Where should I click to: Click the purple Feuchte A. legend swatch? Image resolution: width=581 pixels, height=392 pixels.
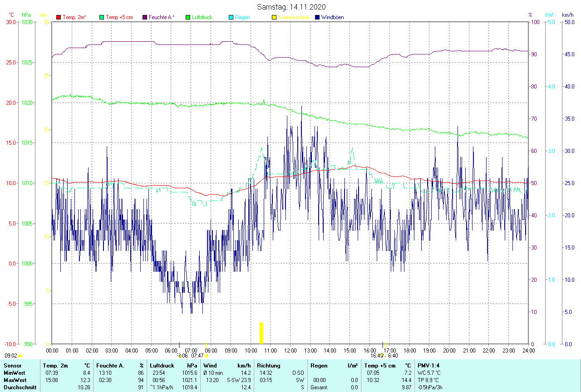click(145, 17)
